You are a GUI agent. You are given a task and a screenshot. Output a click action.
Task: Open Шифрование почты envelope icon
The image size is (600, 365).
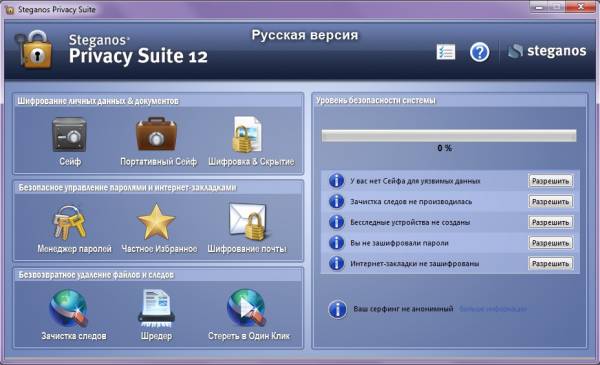click(248, 222)
